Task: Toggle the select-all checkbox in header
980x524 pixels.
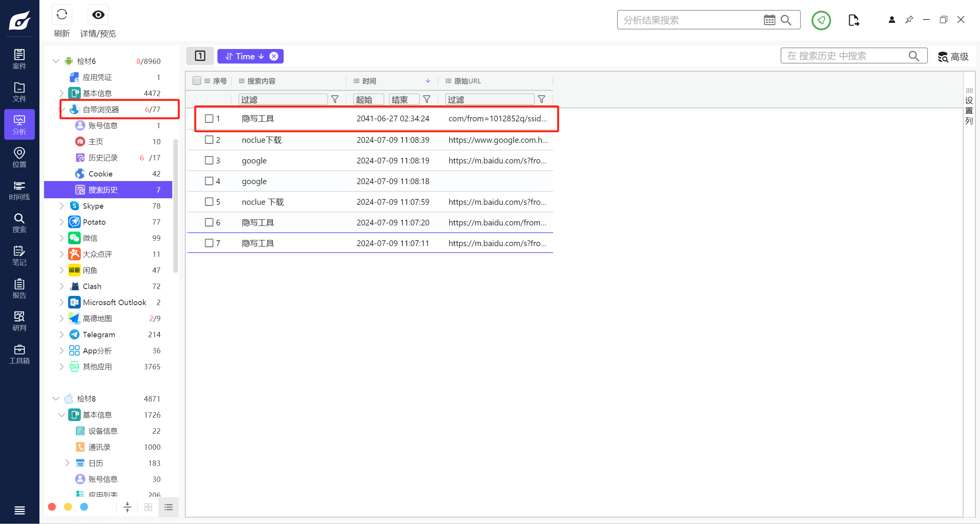Action: click(197, 81)
